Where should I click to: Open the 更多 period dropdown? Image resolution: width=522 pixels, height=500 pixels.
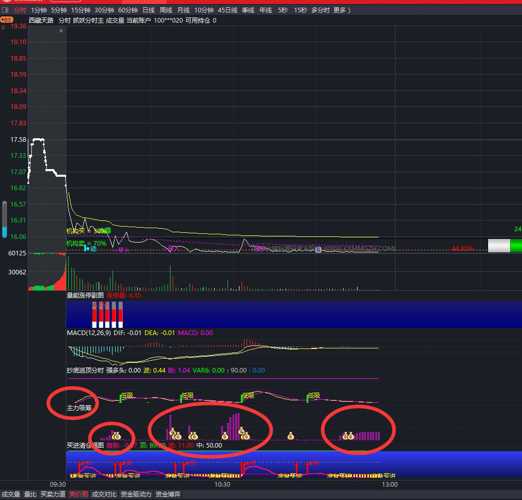pos(342,10)
